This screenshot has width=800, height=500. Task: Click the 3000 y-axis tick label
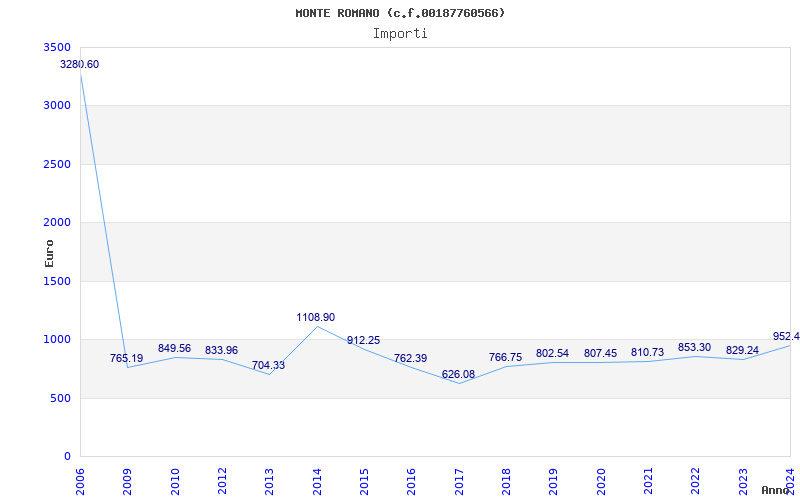pyautogui.click(x=58, y=106)
